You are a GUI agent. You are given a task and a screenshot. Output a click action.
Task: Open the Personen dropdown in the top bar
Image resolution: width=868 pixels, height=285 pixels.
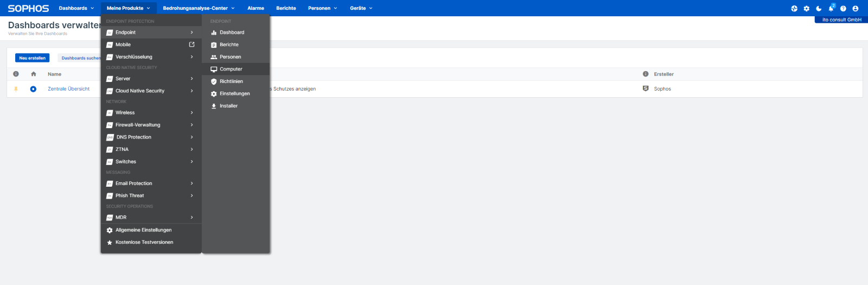(322, 8)
